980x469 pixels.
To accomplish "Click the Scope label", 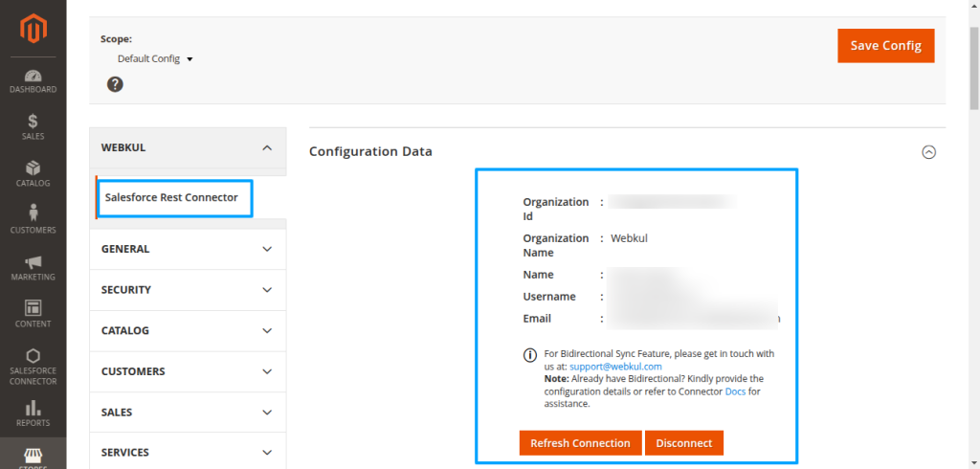I will [116, 39].
